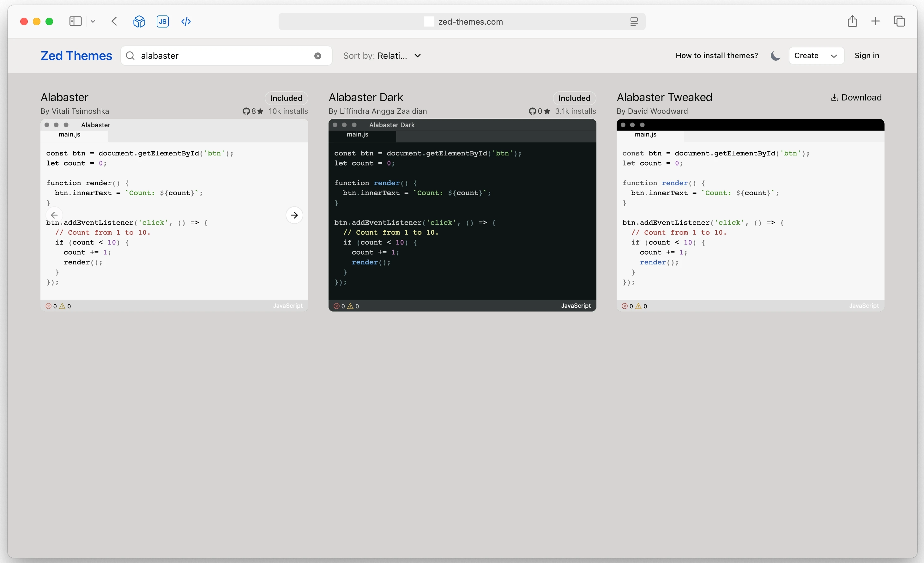Open a new browser tab
Viewport: 924px width, 563px height.
tap(875, 21)
